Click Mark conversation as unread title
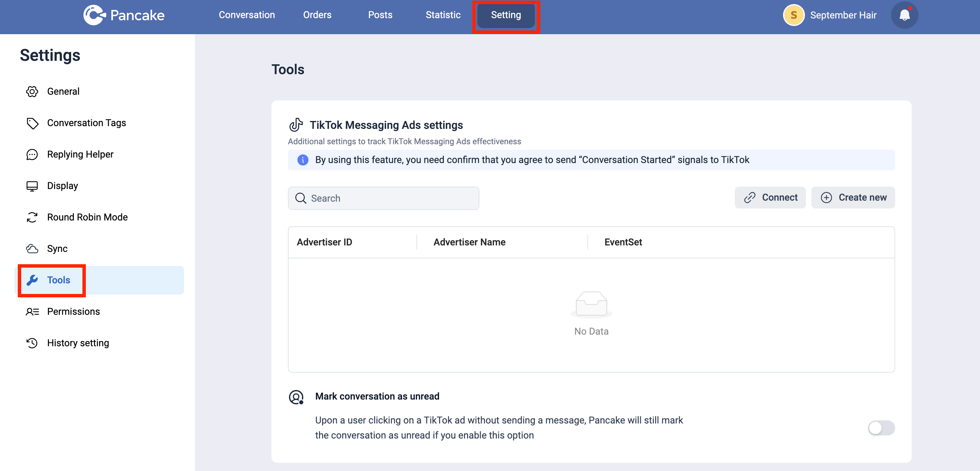This screenshot has width=980, height=471. [377, 396]
